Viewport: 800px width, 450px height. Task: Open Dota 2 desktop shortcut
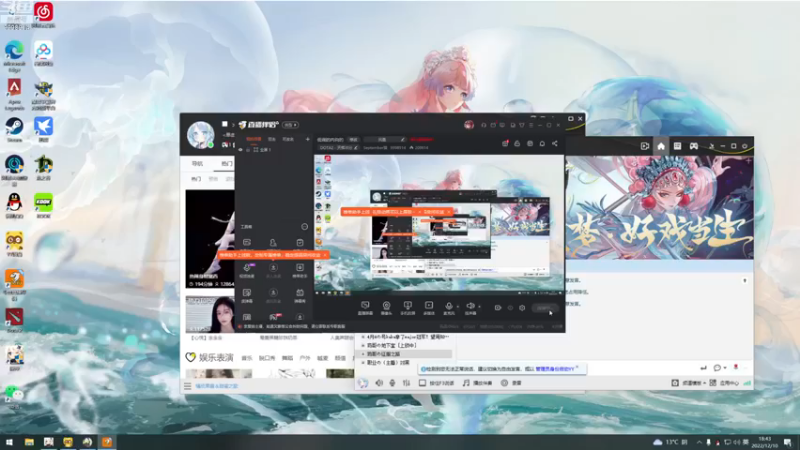[x=14, y=320]
